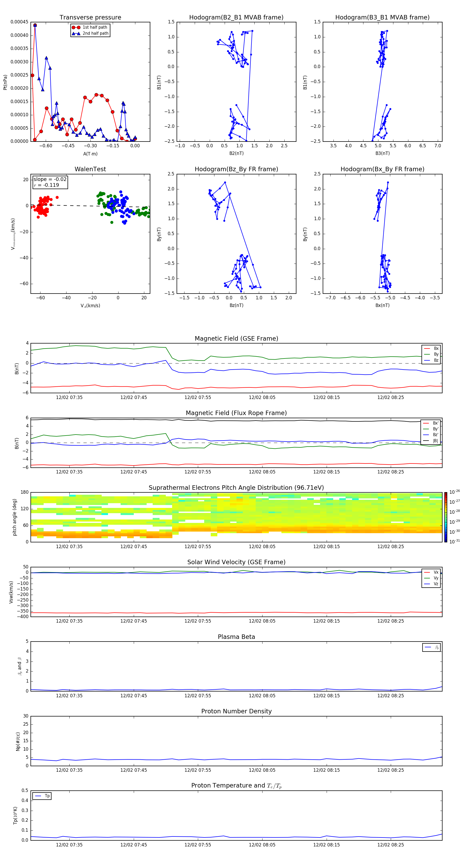This screenshot has width=473, height=868.
Task: Click the βp legend in Plasma Beta plot
Action: coord(431,647)
